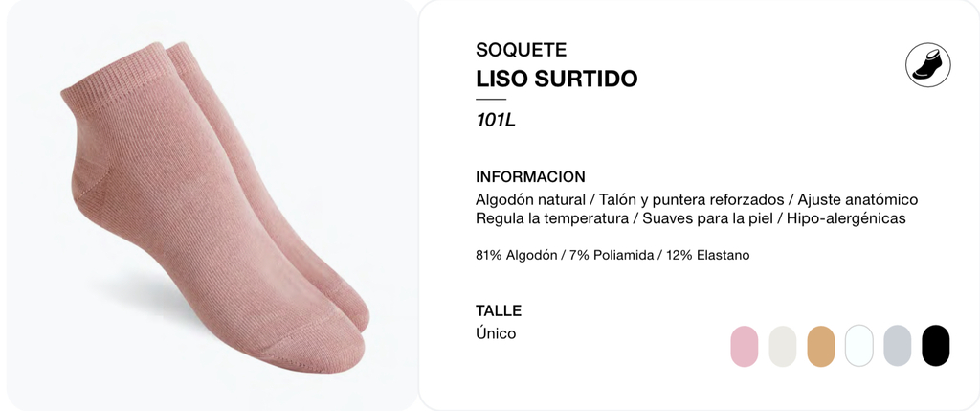980x411 pixels.
Task: Click the TALLE section heading
Action: tap(498, 311)
